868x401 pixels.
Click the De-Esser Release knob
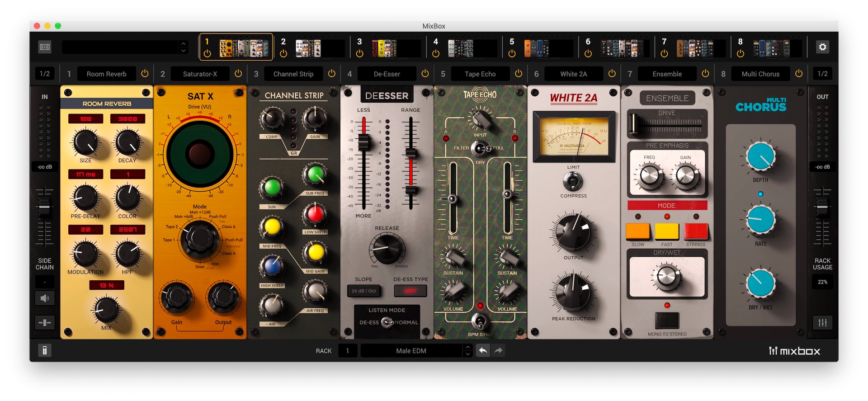[x=387, y=248]
